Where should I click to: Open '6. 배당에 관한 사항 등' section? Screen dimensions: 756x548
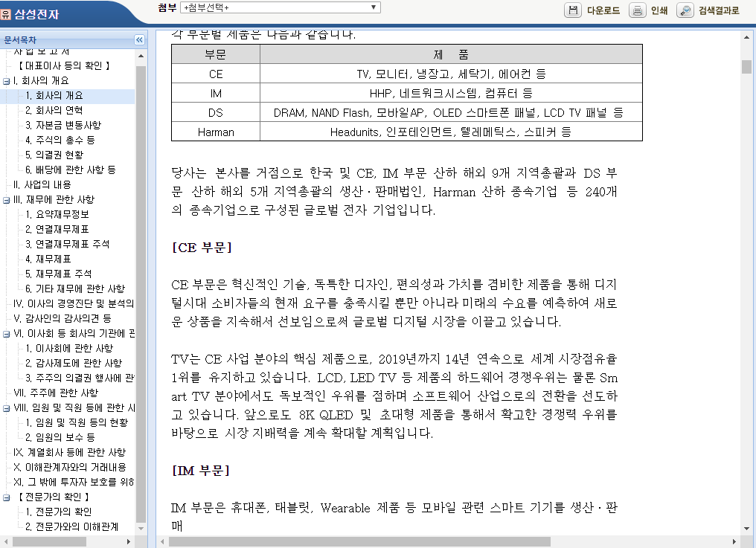71,170
